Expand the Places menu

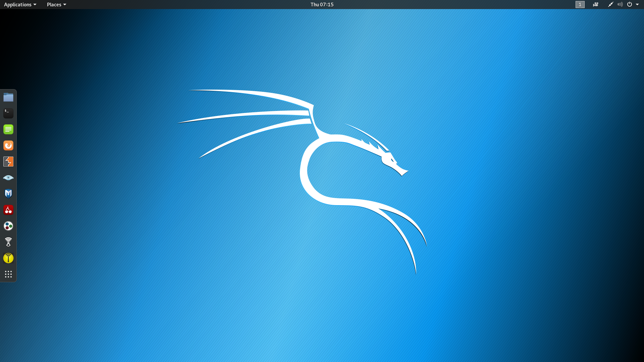(56, 4)
